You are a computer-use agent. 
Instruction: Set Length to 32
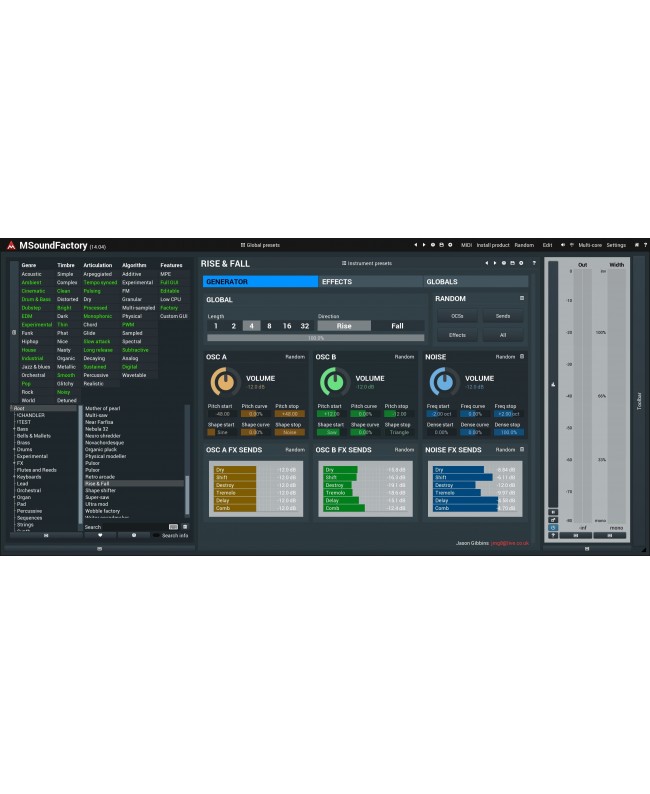tap(305, 326)
